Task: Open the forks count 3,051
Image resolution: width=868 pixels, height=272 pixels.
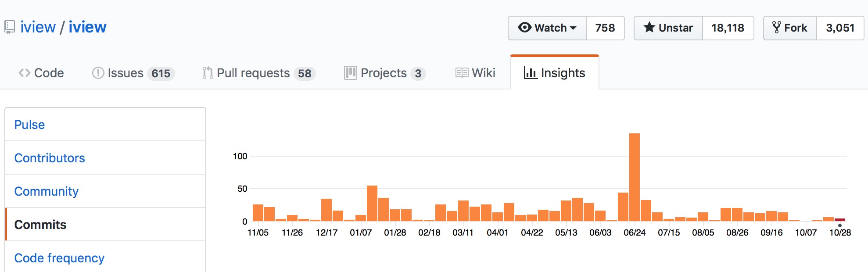Action: click(x=840, y=28)
